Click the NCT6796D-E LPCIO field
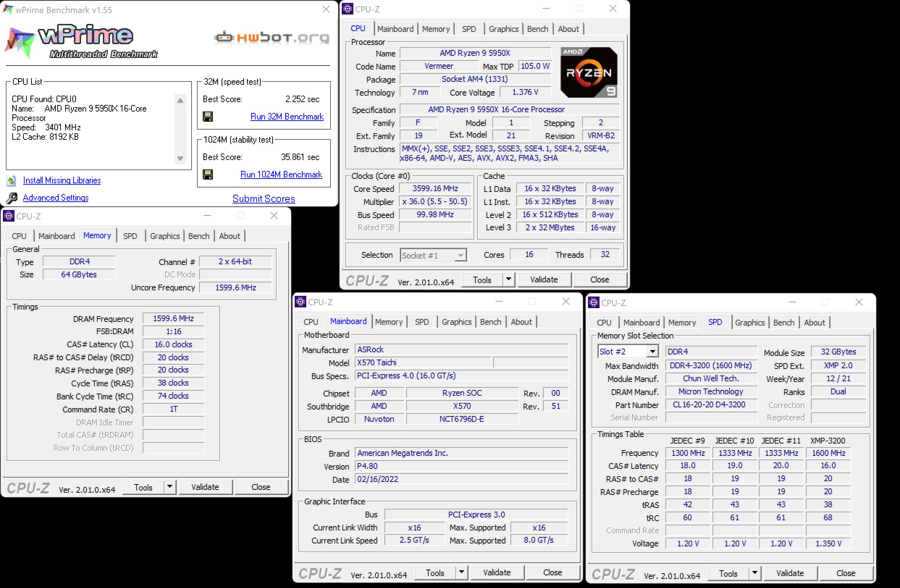 tap(462, 419)
